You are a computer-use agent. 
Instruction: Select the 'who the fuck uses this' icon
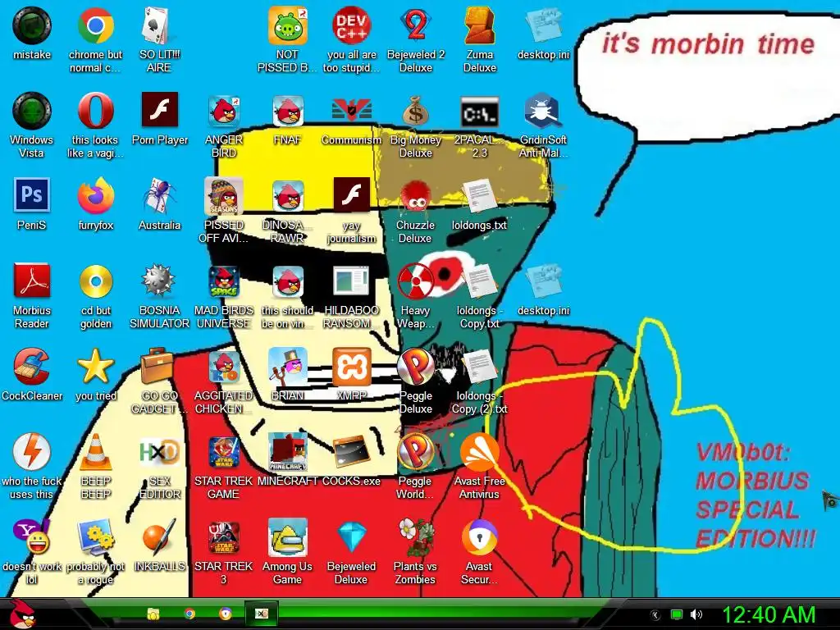(x=32, y=452)
